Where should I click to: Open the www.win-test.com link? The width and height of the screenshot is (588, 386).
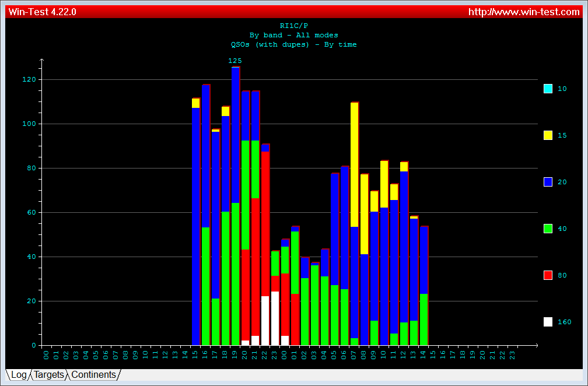tap(524, 12)
